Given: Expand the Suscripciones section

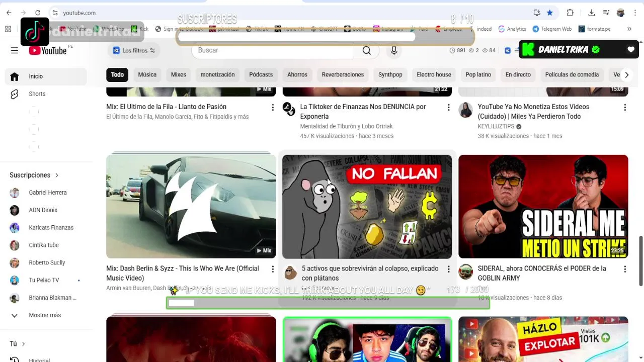Looking at the screenshot, I should pos(34,175).
